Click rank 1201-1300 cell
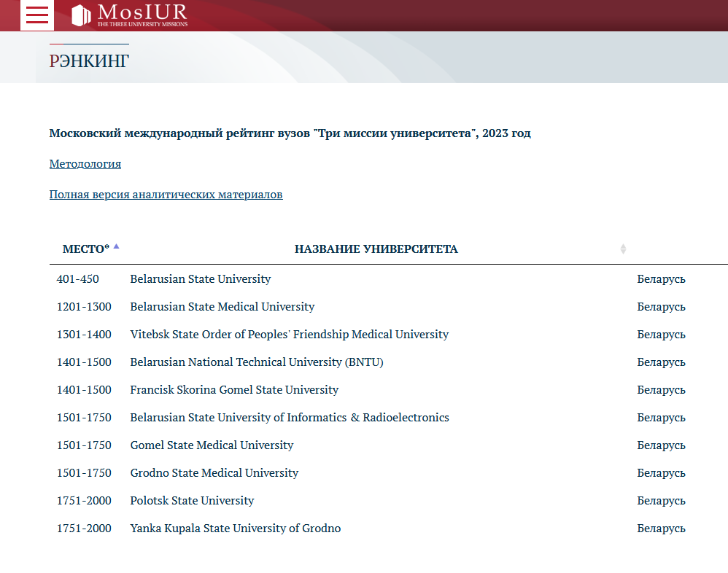 84,307
